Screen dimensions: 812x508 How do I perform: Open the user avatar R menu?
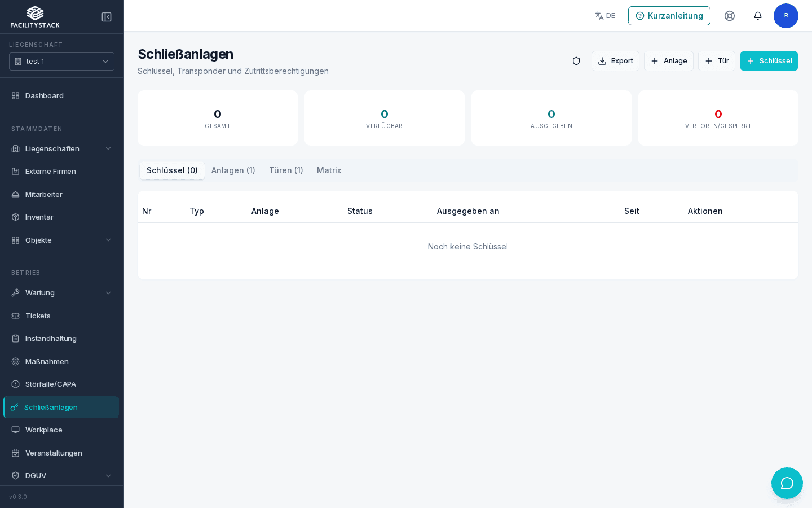point(786,16)
